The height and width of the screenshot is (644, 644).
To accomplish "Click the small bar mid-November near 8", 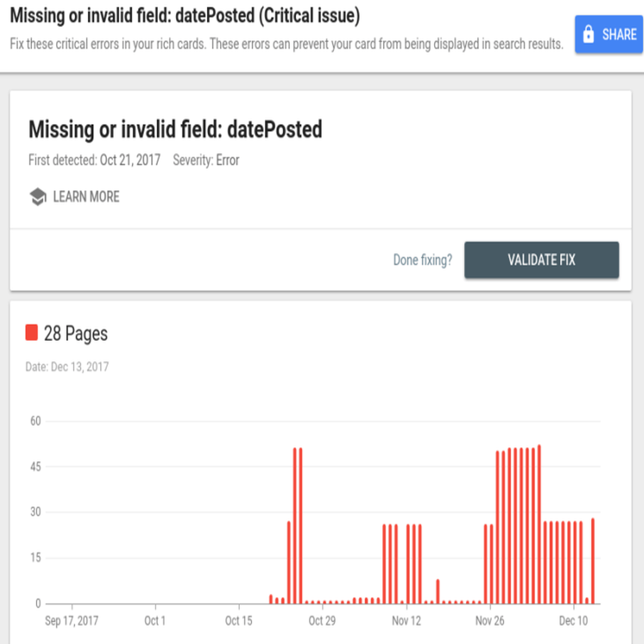I will [x=438, y=591].
